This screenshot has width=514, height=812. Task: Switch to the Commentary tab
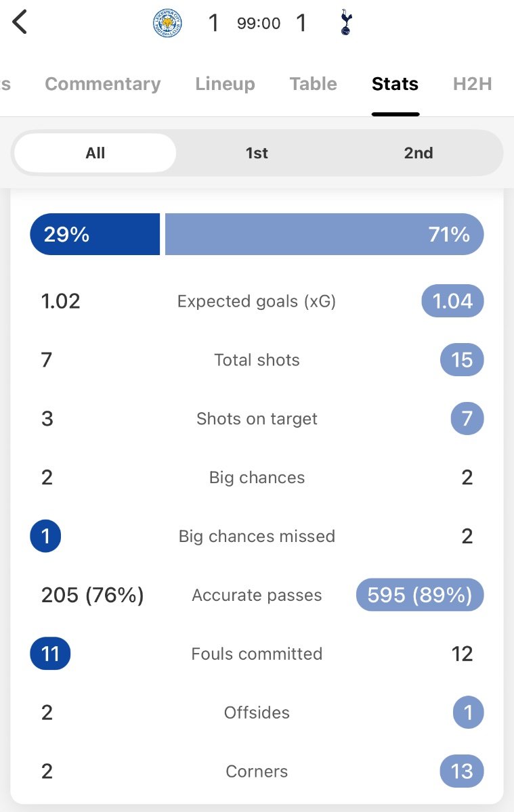click(103, 84)
